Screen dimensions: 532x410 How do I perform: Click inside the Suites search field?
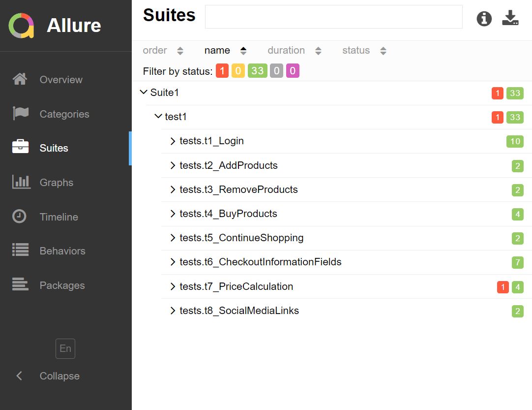[333, 17]
